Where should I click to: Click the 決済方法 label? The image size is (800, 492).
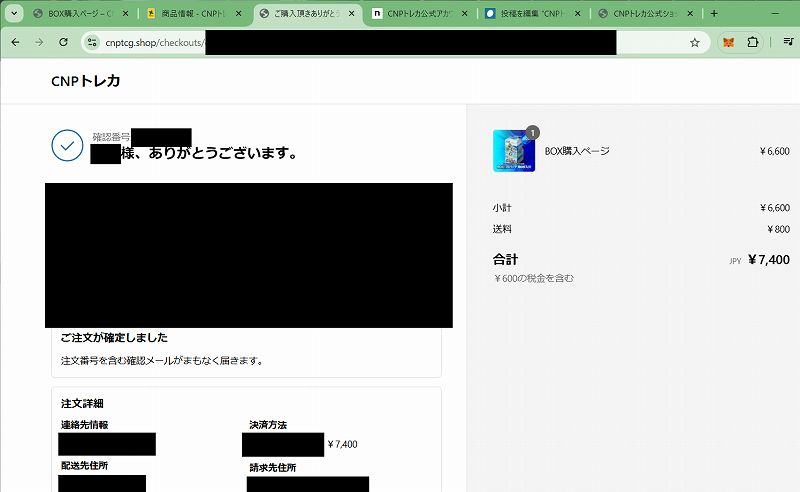pos(268,425)
